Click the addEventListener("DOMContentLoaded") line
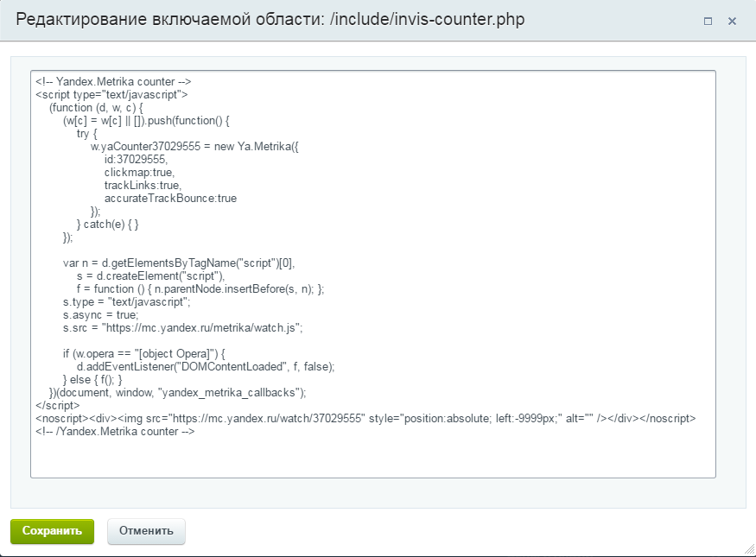This screenshot has height=557, width=756. click(206, 367)
